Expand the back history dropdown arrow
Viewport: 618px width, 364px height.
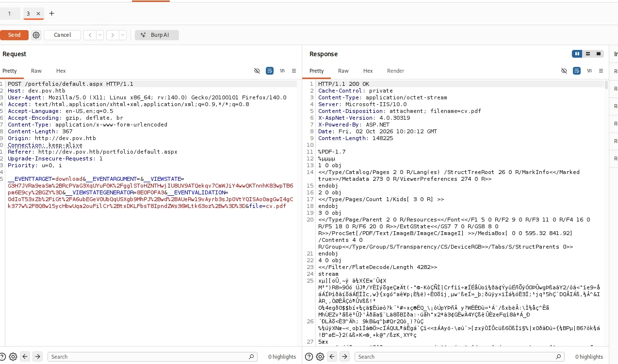[x=100, y=35]
